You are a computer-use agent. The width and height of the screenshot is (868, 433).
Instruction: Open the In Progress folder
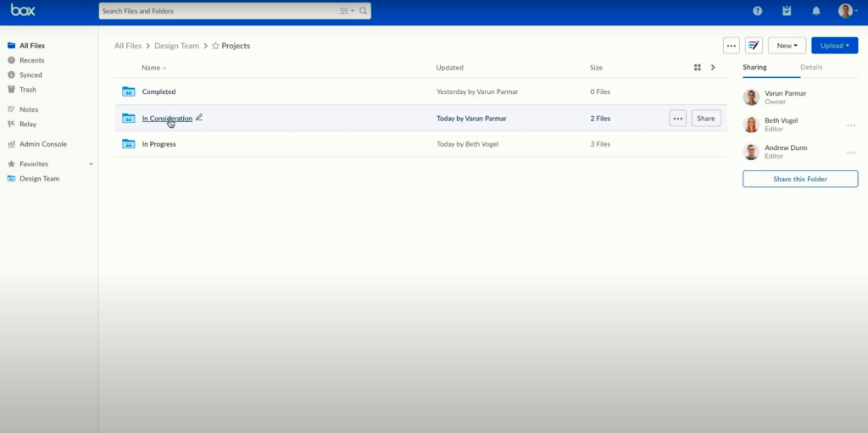click(159, 144)
